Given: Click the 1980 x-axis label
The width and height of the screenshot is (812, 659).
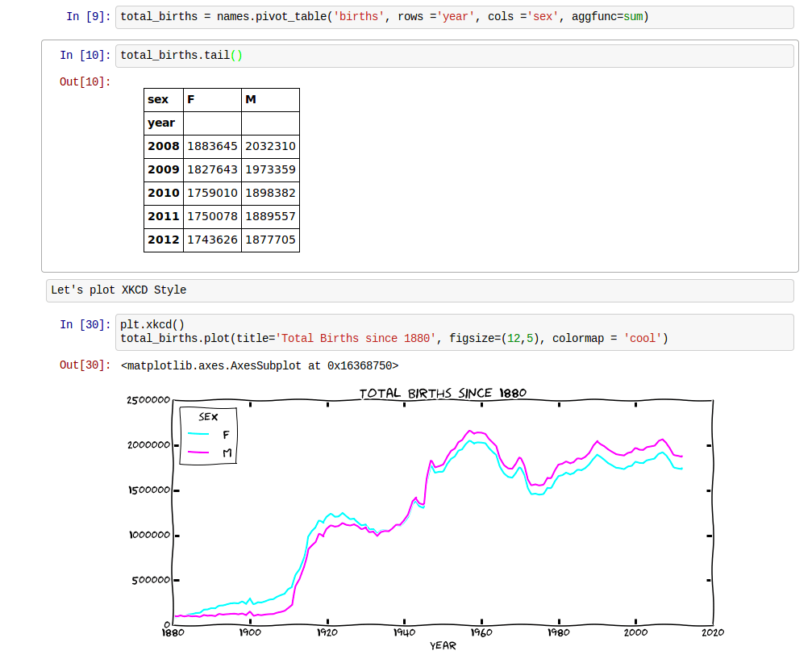Looking at the screenshot, I should point(559,632).
